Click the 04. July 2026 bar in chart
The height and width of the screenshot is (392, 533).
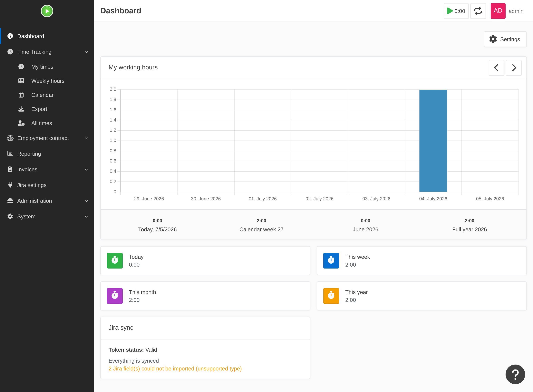coord(433,141)
